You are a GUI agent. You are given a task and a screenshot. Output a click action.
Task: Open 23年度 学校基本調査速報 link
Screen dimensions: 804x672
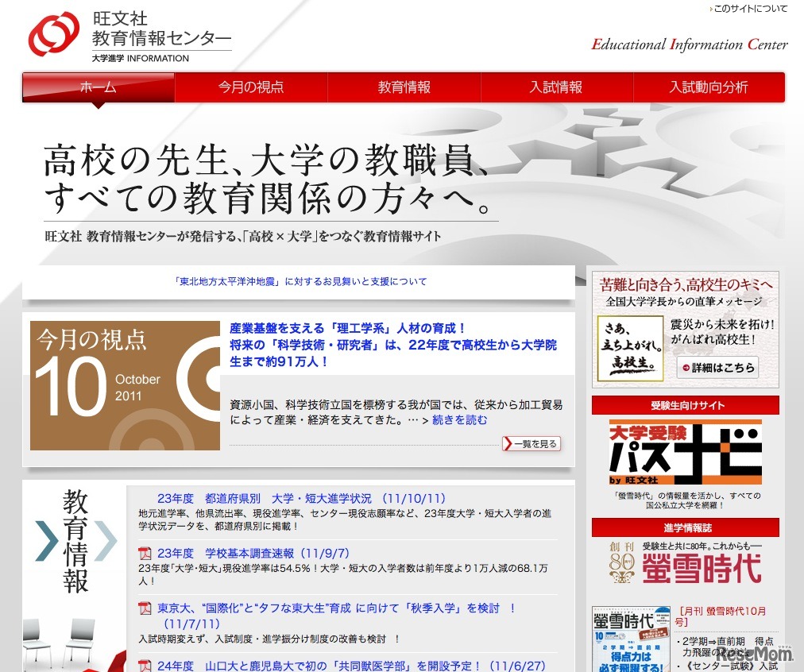pyautogui.click(x=253, y=554)
